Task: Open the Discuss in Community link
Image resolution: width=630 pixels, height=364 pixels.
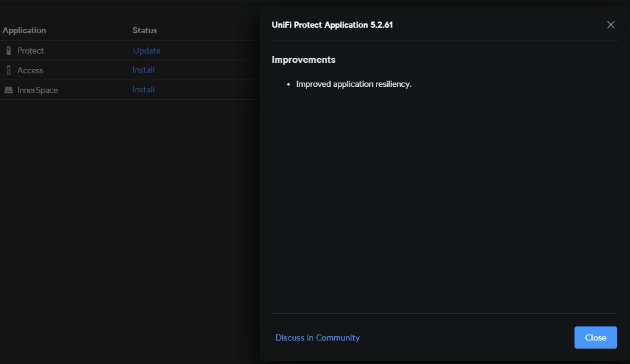Action: 317,338
